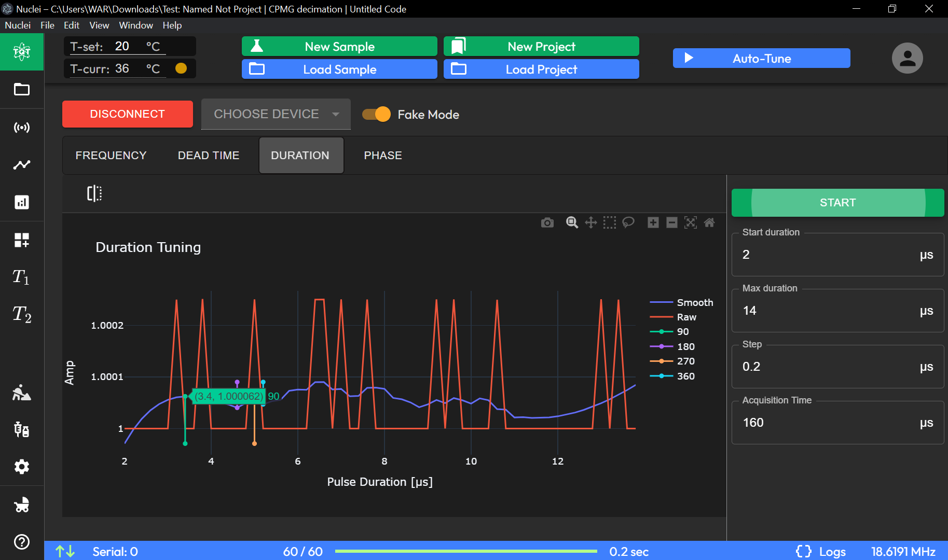Open the radio signal tuning icon

coord(22,128)
